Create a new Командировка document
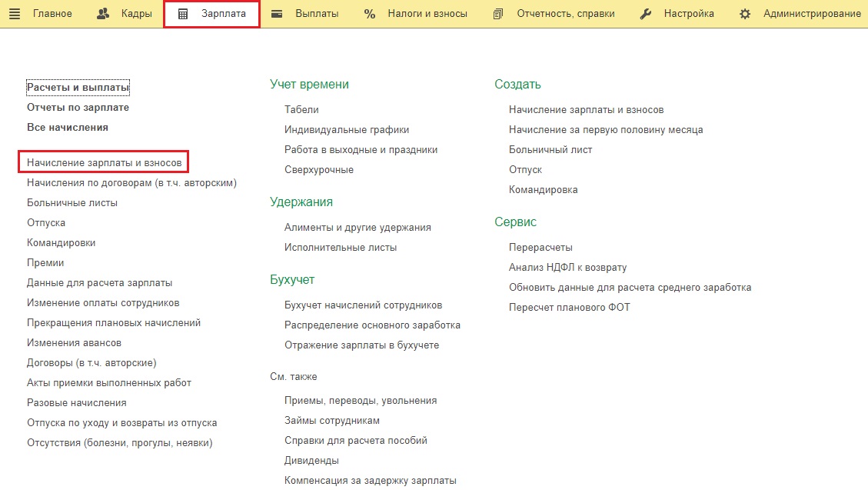Screen dimensions: 868x490 (543, 190)
